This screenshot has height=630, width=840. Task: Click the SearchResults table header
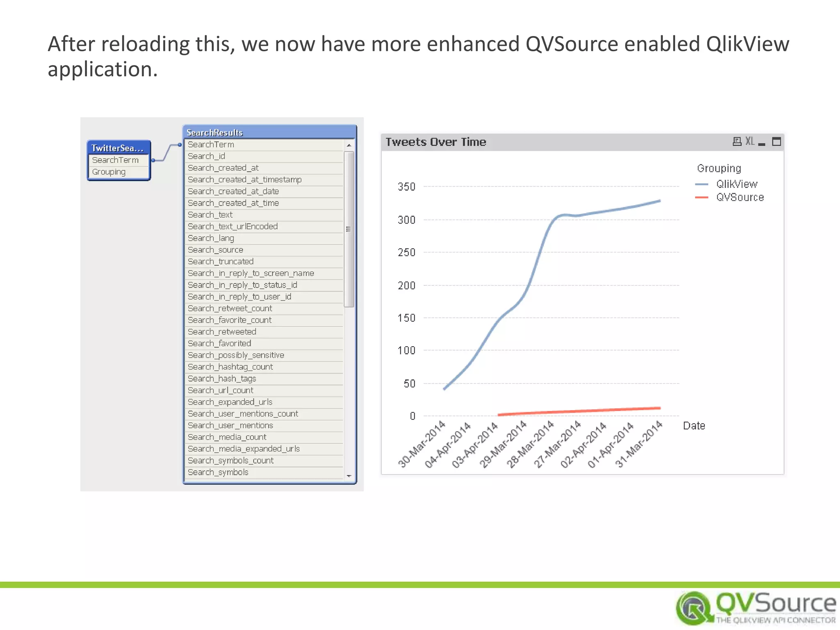[269, 132]
